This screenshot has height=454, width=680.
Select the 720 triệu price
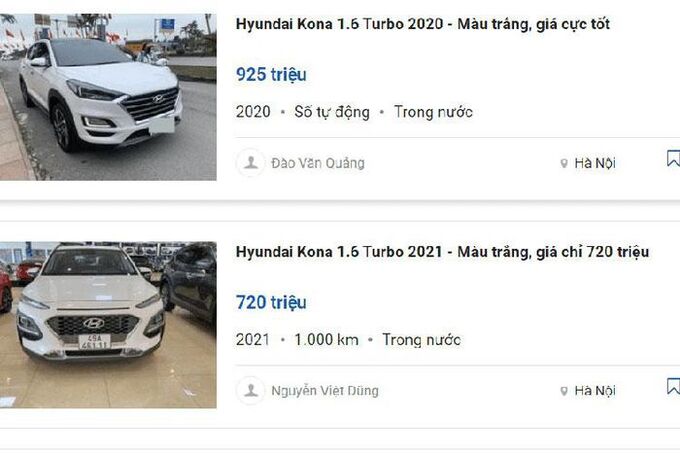click(x=271, y=302)
